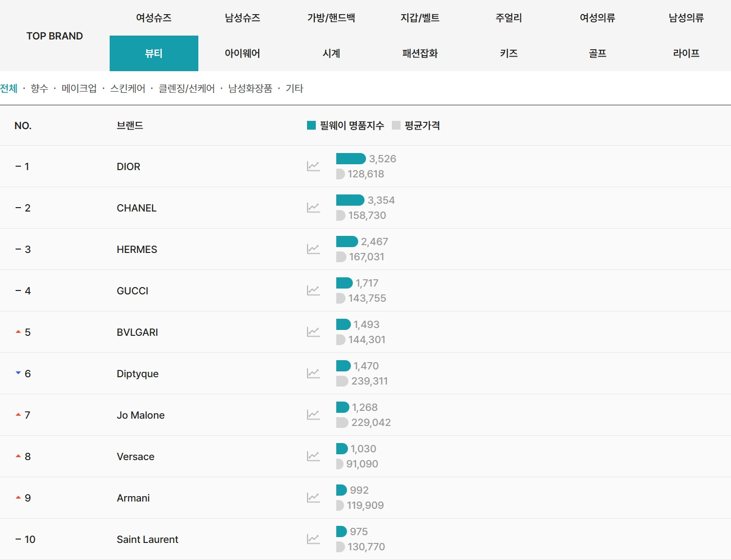
Task: Open the Armani brand entry
Action: pyautogui.click(x=133, y=498)
